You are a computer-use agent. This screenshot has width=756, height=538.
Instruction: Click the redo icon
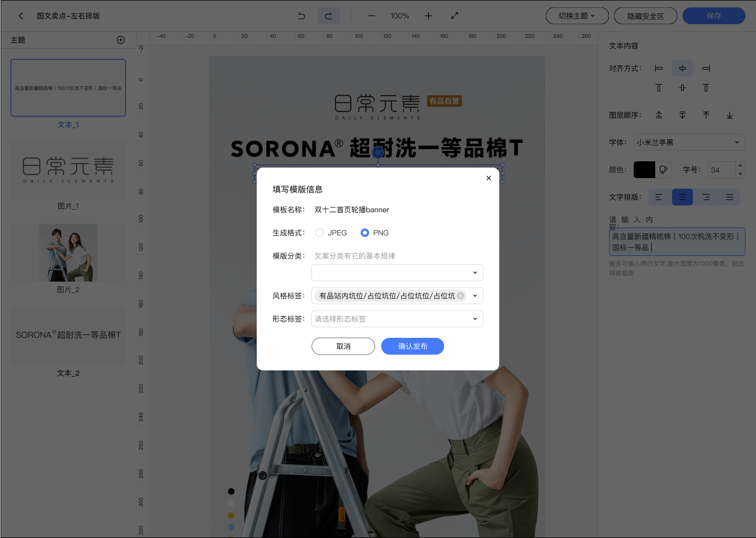329,16
